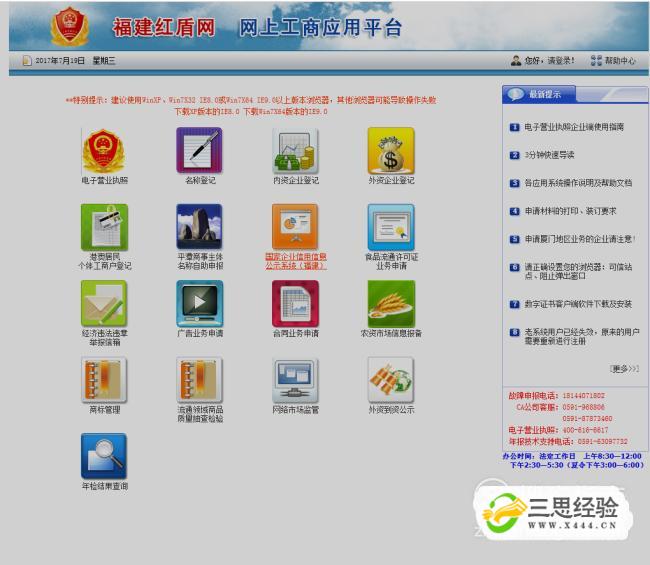This screenshot has width=650, height=565.
Task: Open tip 3分钟快速导读
Action: coord(549,155)
